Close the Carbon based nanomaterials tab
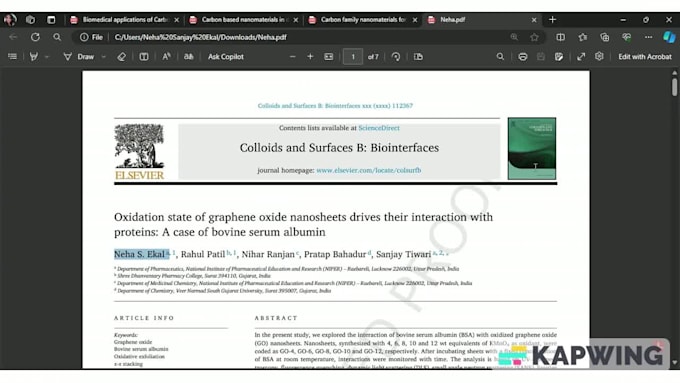The width and height of the screenshot is (680, 383). (x=296, y=20)
